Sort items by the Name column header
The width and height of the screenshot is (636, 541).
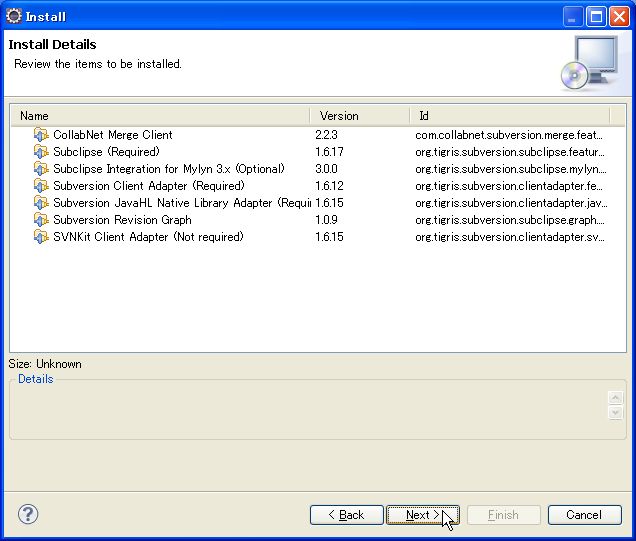(160, 116)
